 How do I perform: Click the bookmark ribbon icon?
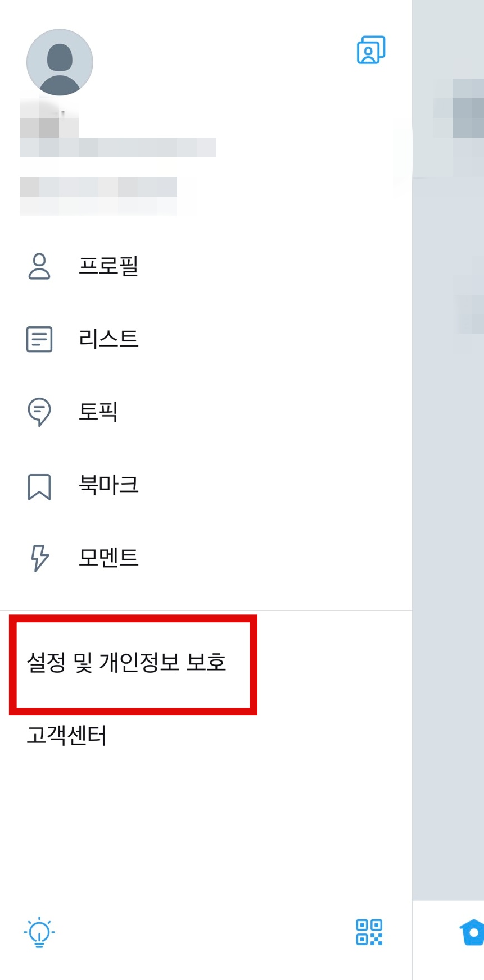(x=39, y=486)
